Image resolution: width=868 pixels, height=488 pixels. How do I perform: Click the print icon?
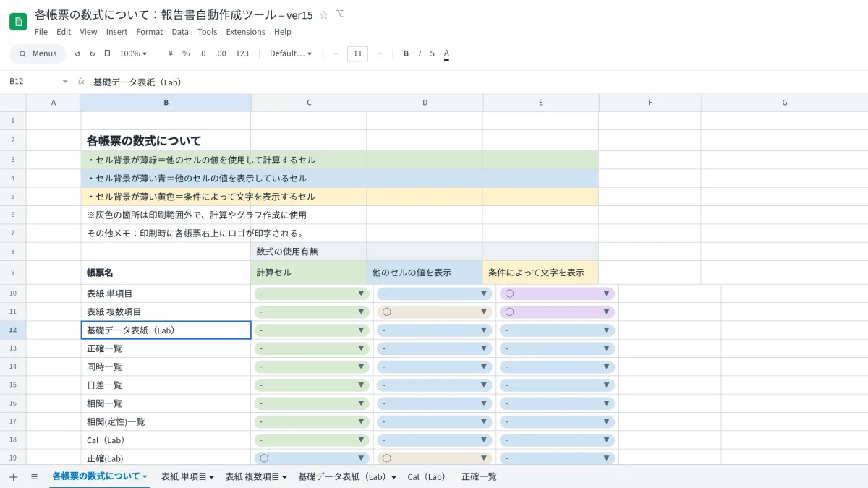(x=107, y=53)
